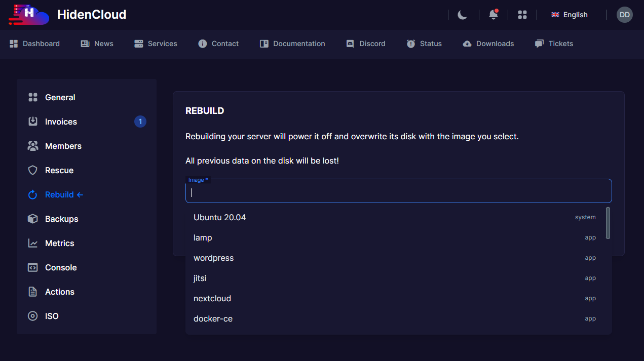The image size is (644, 361).
Task: Click the ISO disc icon
Action: point(33,316)
